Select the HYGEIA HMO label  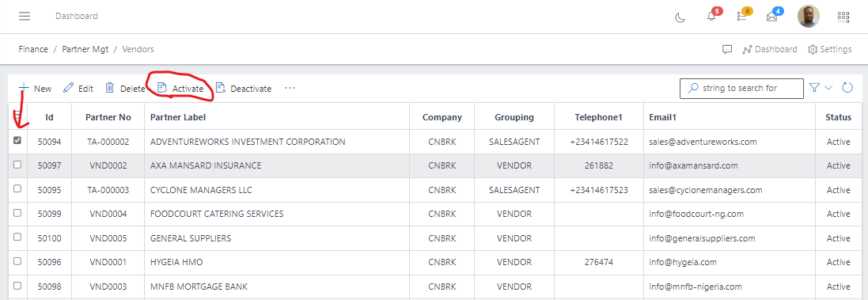(x=177, y=262)
